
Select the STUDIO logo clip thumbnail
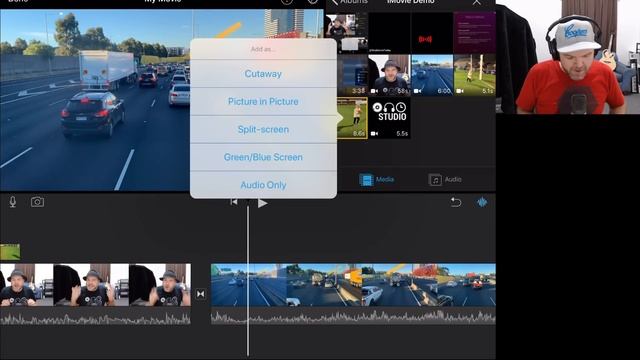(x=390, y=118)
